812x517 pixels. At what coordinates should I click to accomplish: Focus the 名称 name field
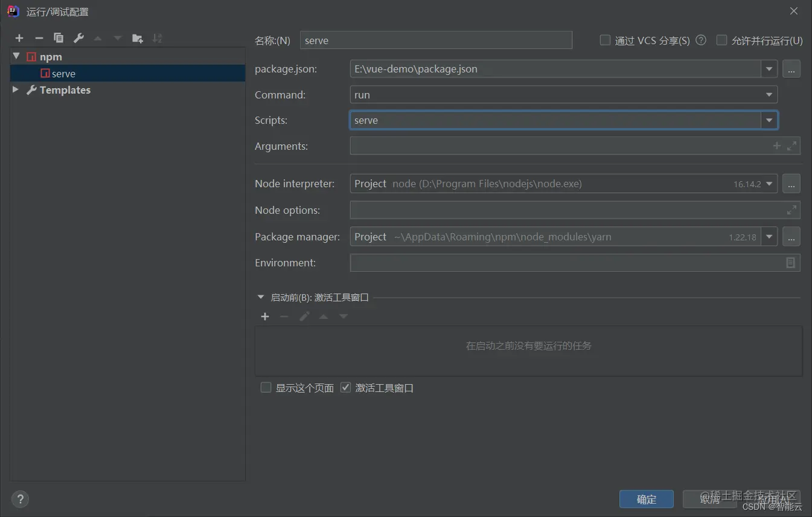coord(436,40)
